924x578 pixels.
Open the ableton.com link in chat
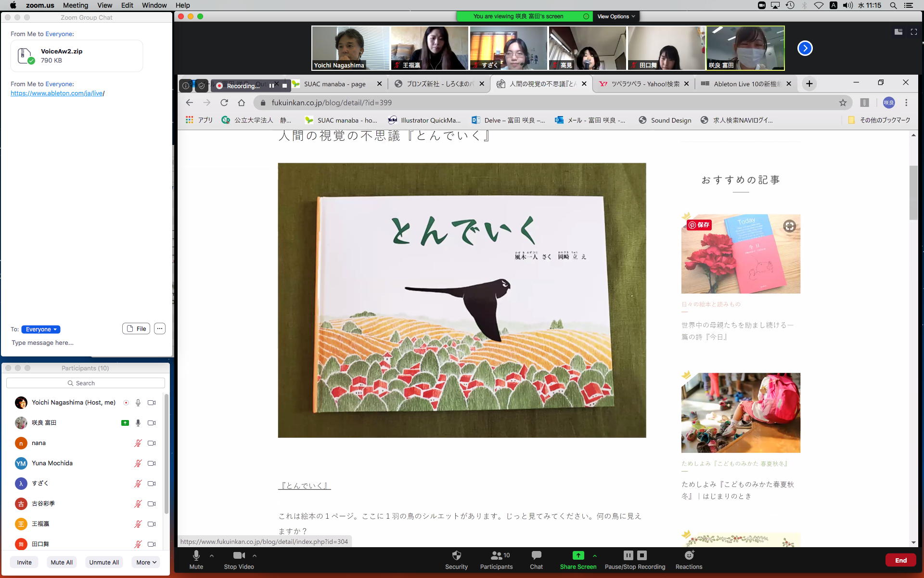point(57,93)
